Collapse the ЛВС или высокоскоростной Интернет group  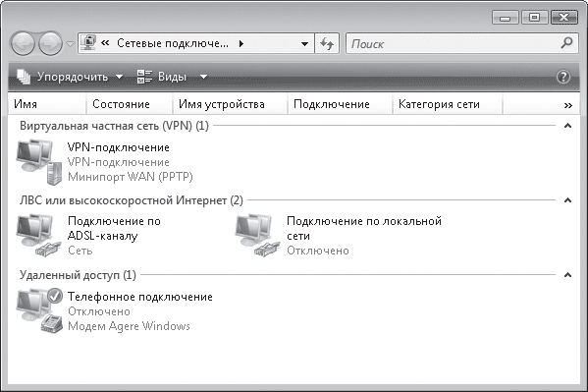567,200
